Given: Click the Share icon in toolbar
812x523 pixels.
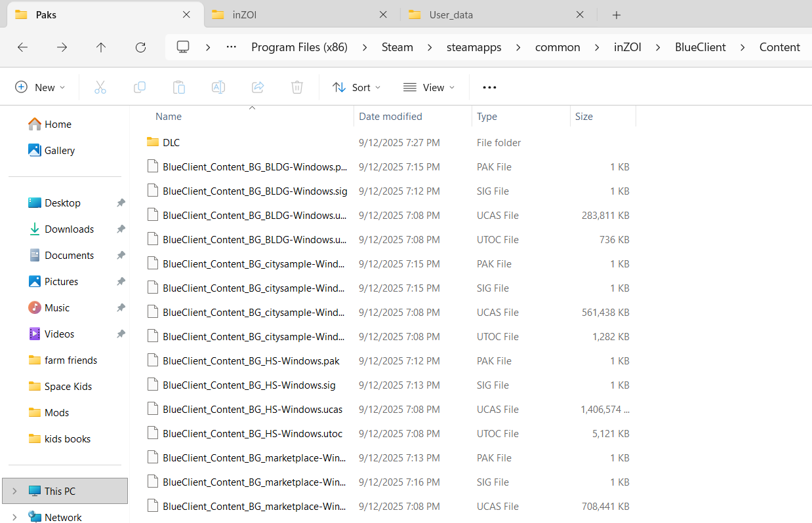Looking at the screenshot, I should point(258,87).
